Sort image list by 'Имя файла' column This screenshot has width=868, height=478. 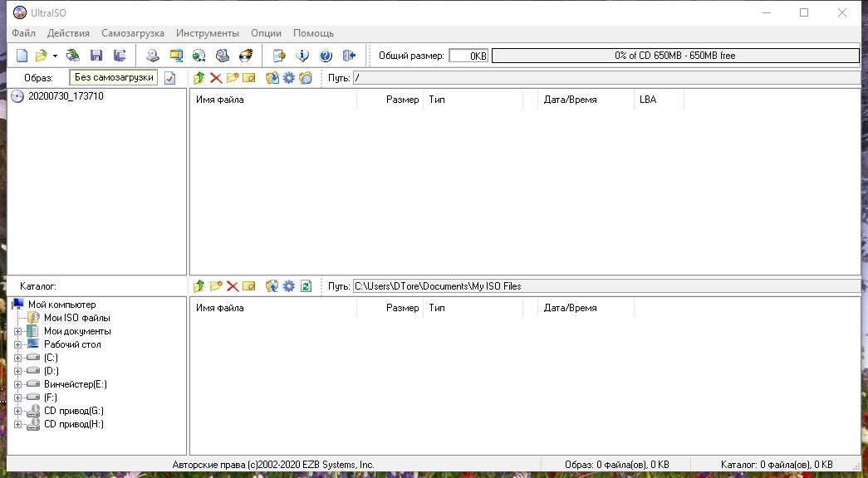[x=273, y=100]
